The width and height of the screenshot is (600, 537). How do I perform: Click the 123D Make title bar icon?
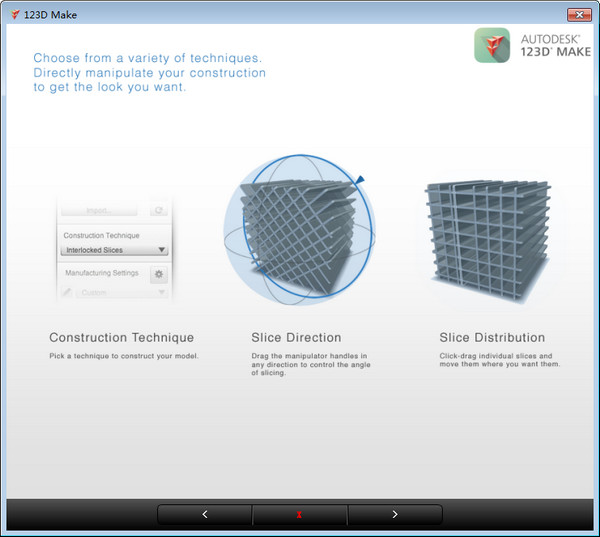tap(13, 13)
